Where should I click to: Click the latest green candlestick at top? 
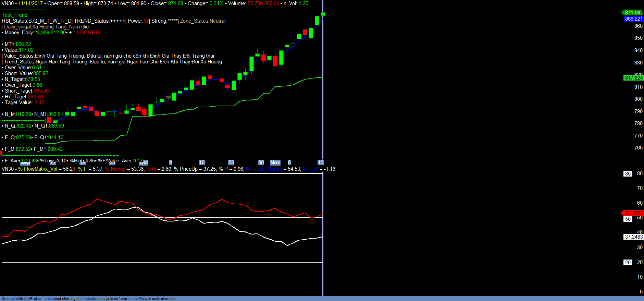click(x=323, y=14)
